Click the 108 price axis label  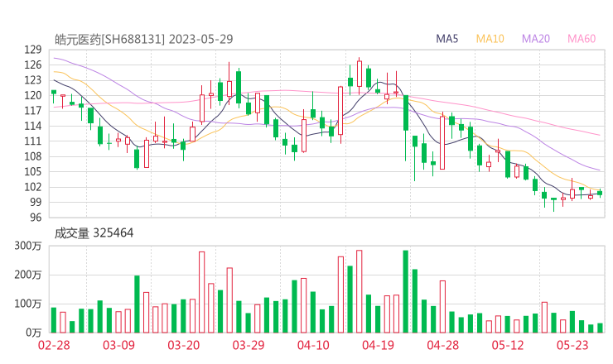(33, 156)
